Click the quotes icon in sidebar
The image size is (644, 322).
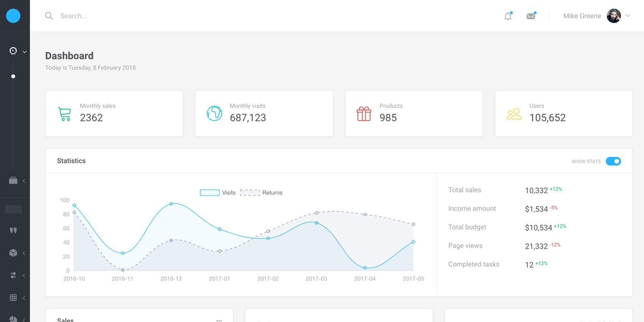click(13, 230)
